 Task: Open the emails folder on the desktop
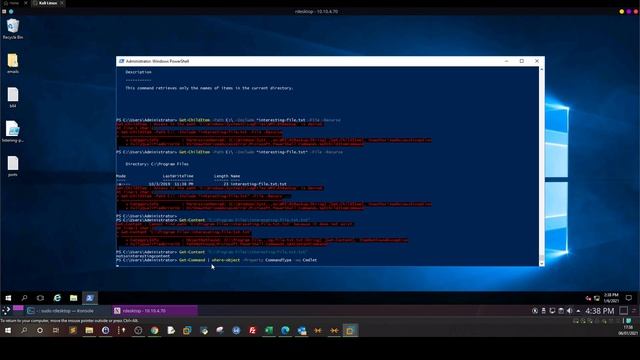coord(13,63)
